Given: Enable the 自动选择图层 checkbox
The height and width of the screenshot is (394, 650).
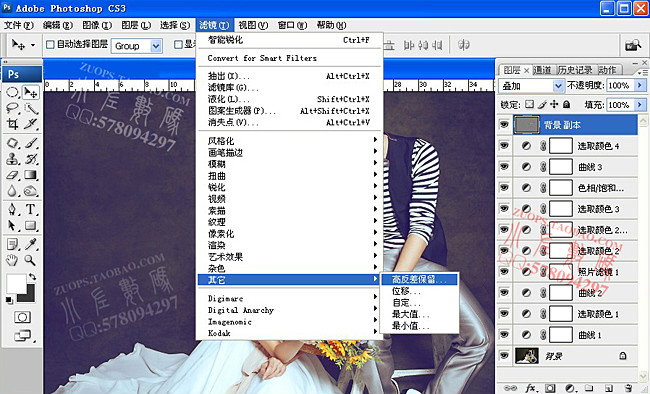Looking at the screenshot, I should [50, 44].
